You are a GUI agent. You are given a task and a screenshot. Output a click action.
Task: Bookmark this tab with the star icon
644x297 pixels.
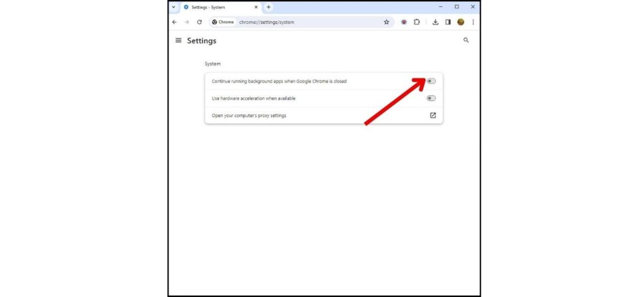click(x=387, y=22)
